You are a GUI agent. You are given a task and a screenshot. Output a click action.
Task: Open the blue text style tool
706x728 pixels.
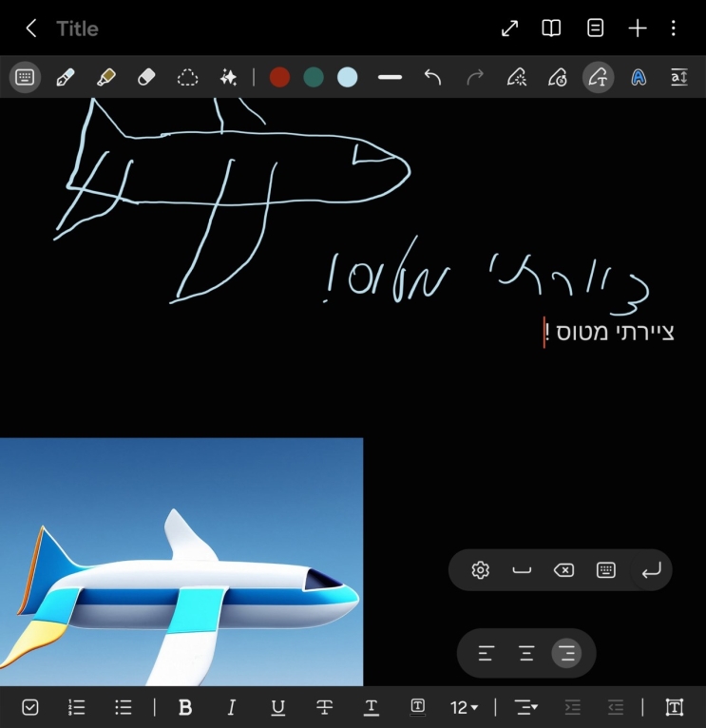(639, 77)
